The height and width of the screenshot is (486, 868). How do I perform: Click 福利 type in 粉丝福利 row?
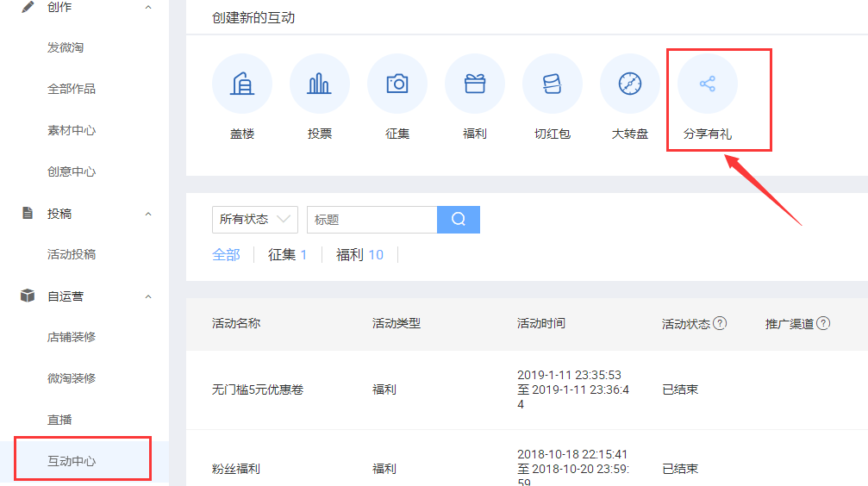384,469
